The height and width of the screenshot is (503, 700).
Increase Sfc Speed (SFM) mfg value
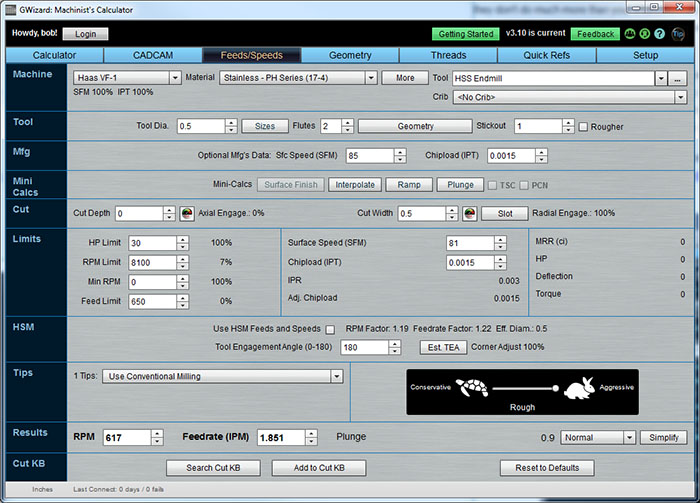400,152
